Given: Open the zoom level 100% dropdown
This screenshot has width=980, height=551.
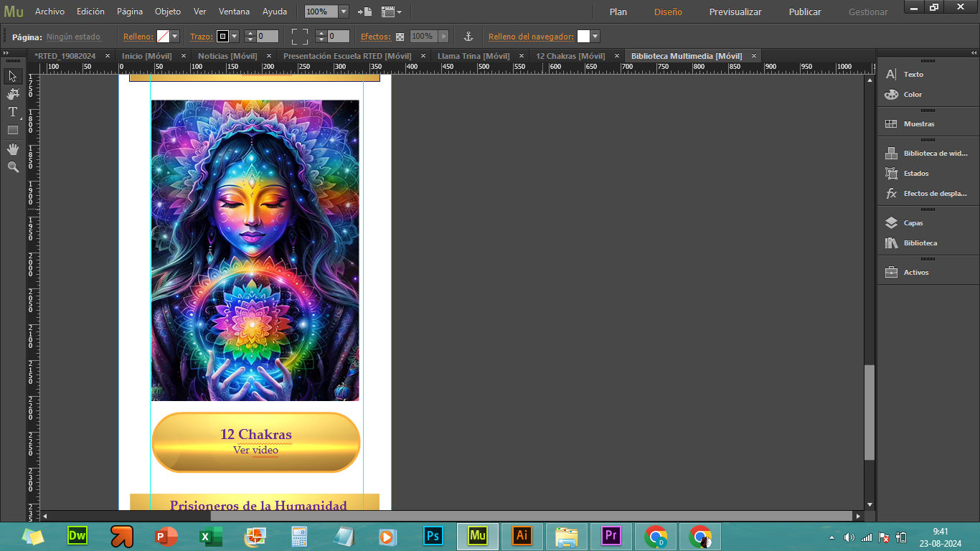Looking at the screenshot, I should [343, 11].
